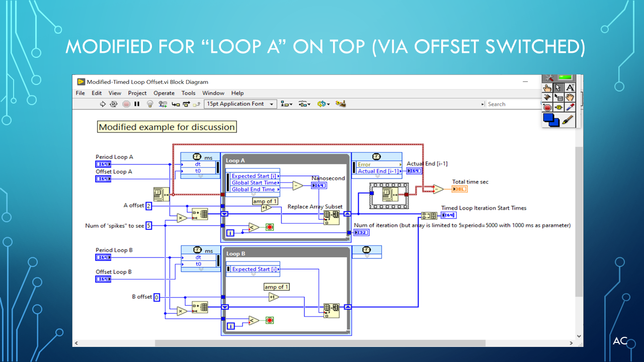Select the Operate value hand tool
This screenshot has height=362, width=644.
[548, 87]
